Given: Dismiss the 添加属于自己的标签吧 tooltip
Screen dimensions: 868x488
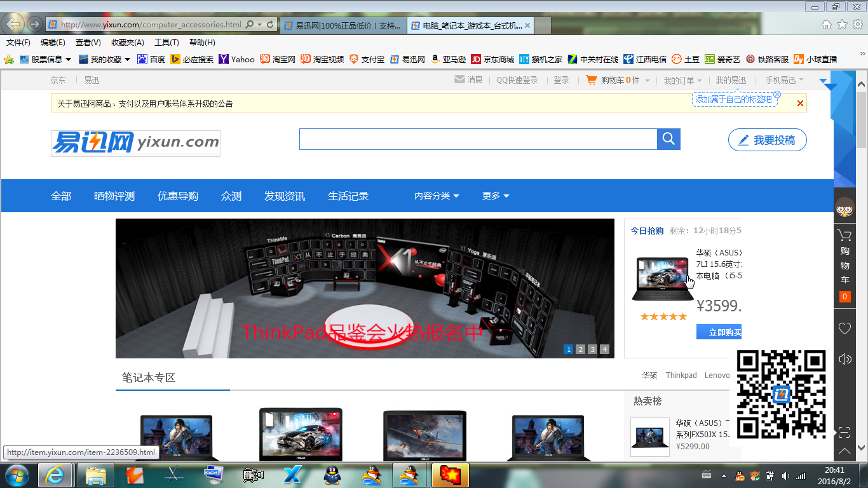Looking at the screenshot, I should point(777,95).
